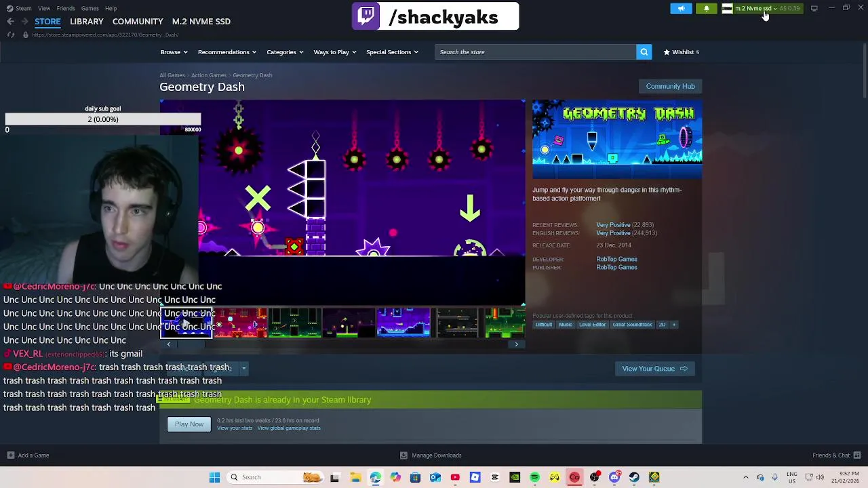Click the Play Now button
The height and width of the screenshot is (488, 868).
pos(189,424)
